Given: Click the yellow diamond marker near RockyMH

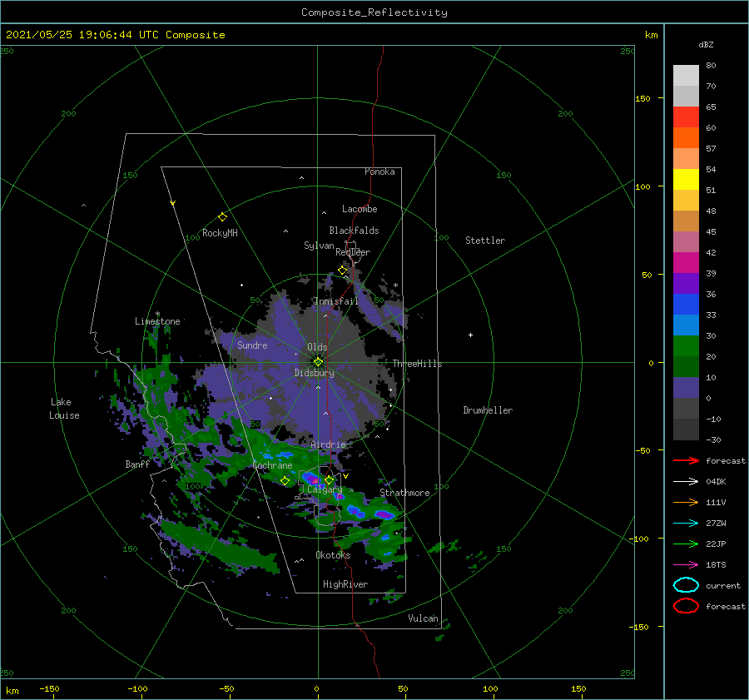Looking at the screenshot, I should click(x=222, y=217).
